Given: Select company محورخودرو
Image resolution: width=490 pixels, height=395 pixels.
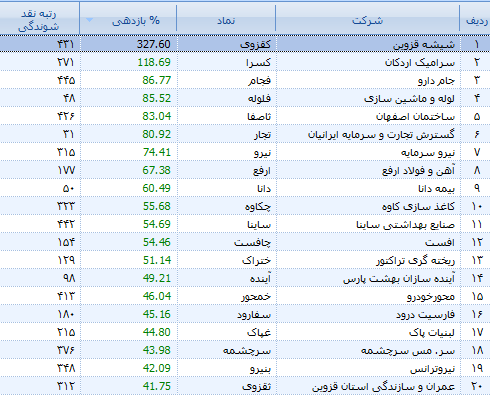Looking at the screenshot, I should point(431,296).
